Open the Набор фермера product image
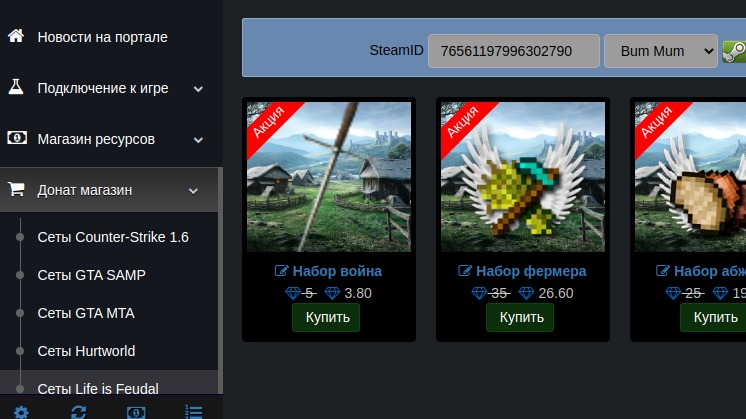 click(523, 177)
